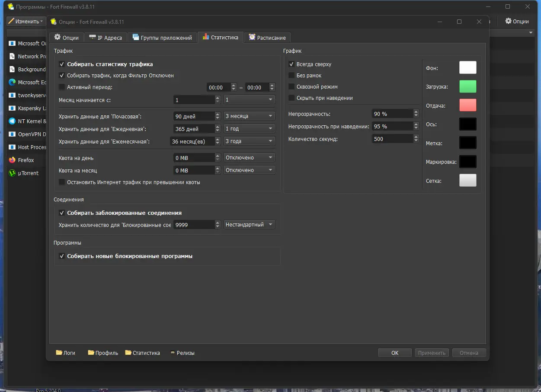Screen dimensions: 541x392
Task: Click the twonkyserver program icon
Action: (12, 96)
